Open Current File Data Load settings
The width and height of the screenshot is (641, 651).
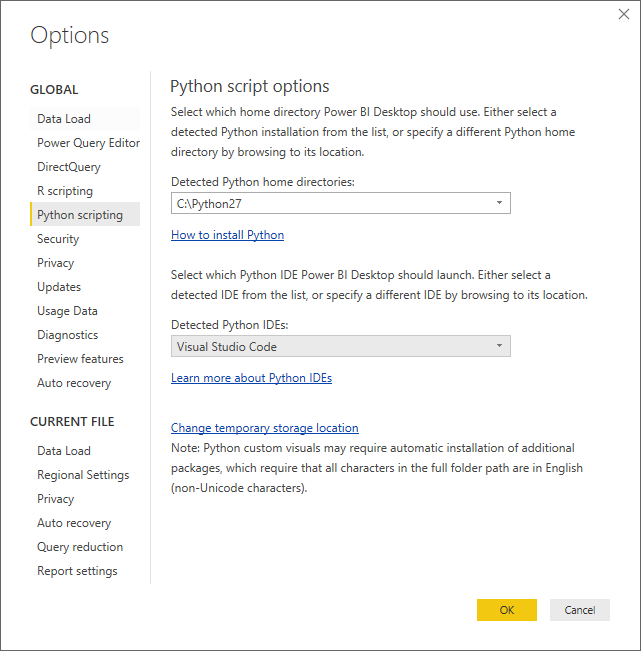(85, 451)
